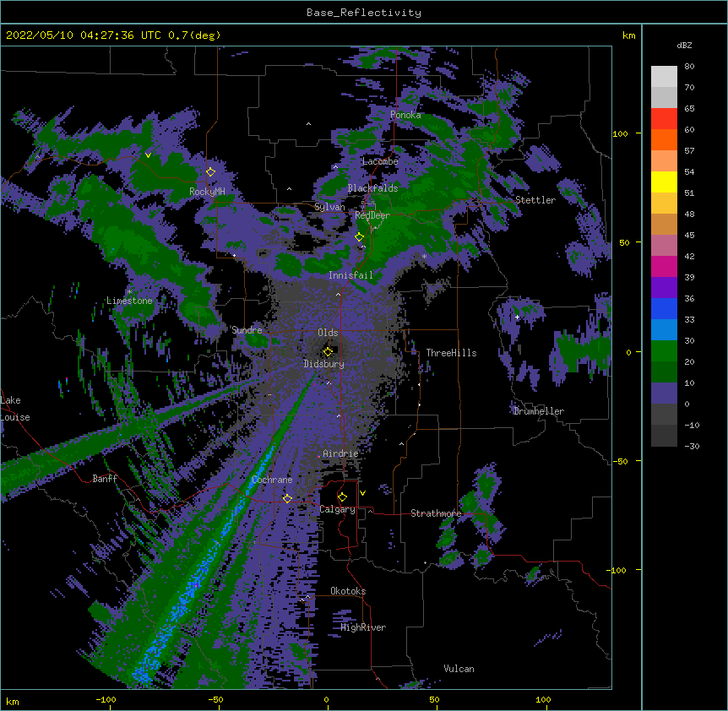Click the 100 km mark on the right axis

(620, 133)
